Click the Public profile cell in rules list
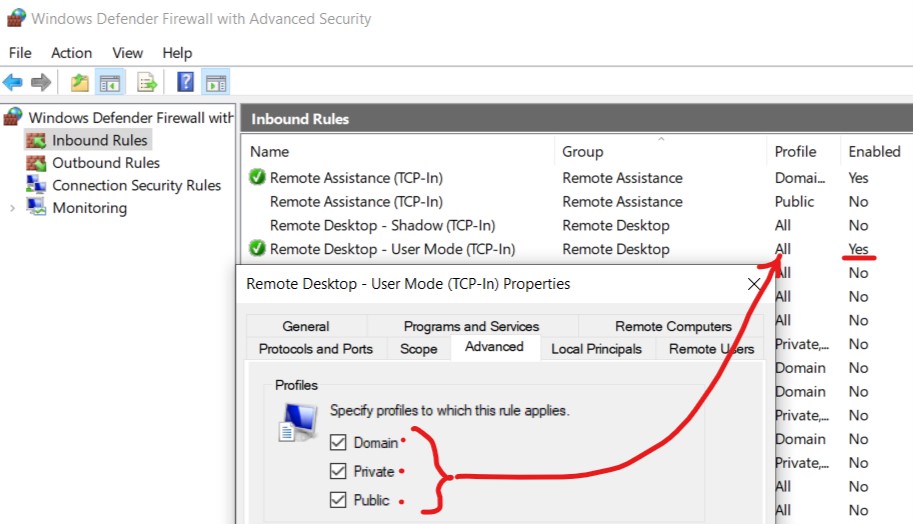The image size is (913, 524). click(x=794, y=201)
